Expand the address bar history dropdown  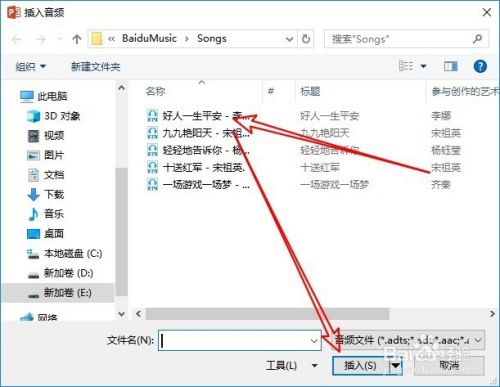click(289, 39)
